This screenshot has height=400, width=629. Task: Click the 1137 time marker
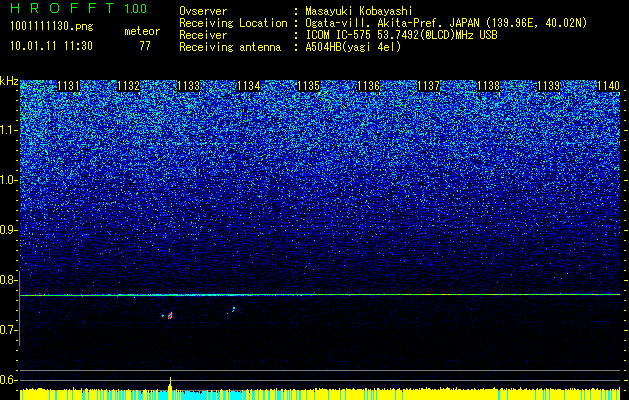pos(428,86)
